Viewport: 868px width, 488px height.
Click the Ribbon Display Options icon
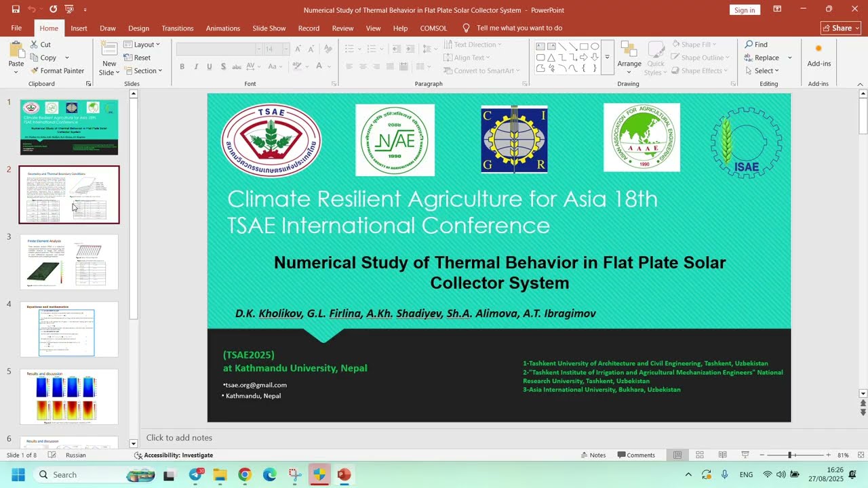(777, 9)
